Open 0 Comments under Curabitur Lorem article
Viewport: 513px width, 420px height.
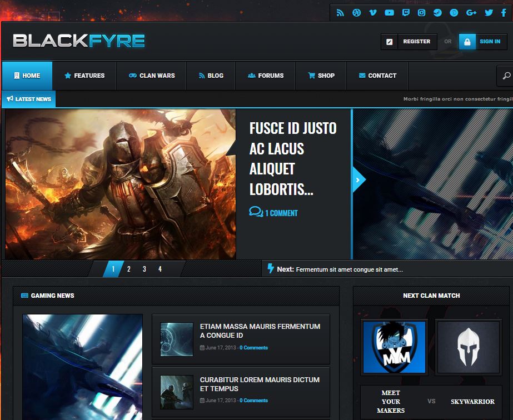tap(253, 401)
